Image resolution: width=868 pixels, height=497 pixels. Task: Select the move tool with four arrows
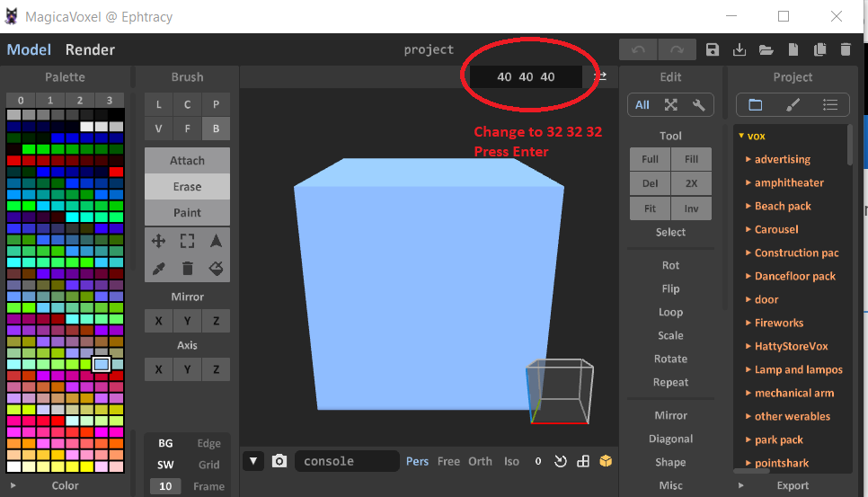point(158,241)
